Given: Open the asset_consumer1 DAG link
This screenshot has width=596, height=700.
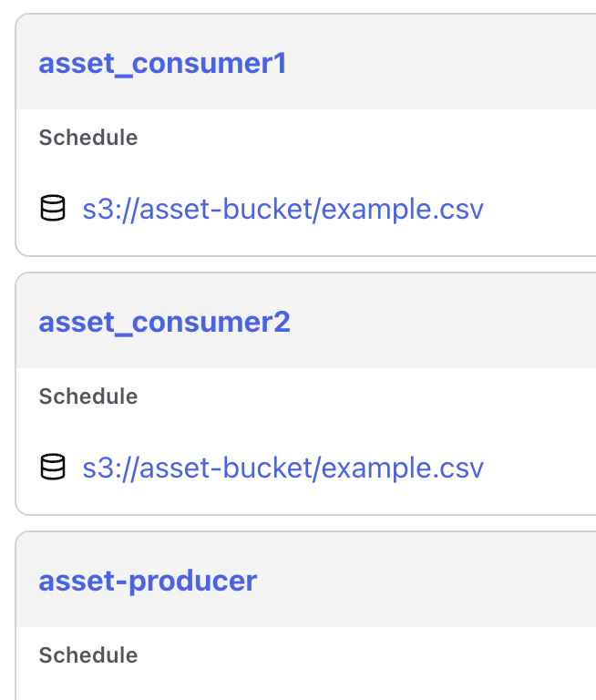Looking at the screenshot, I should [x=162, y=64].
